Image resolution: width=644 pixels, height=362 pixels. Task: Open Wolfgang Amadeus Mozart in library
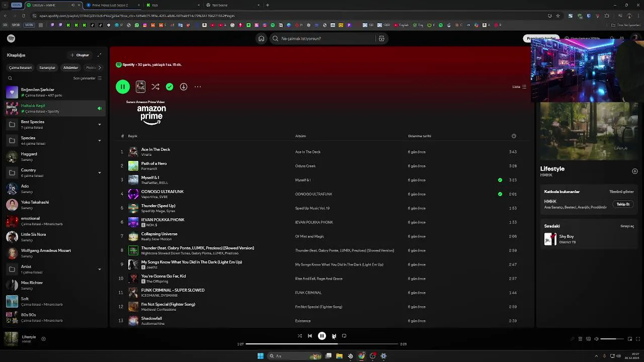[x=54, y=253]
